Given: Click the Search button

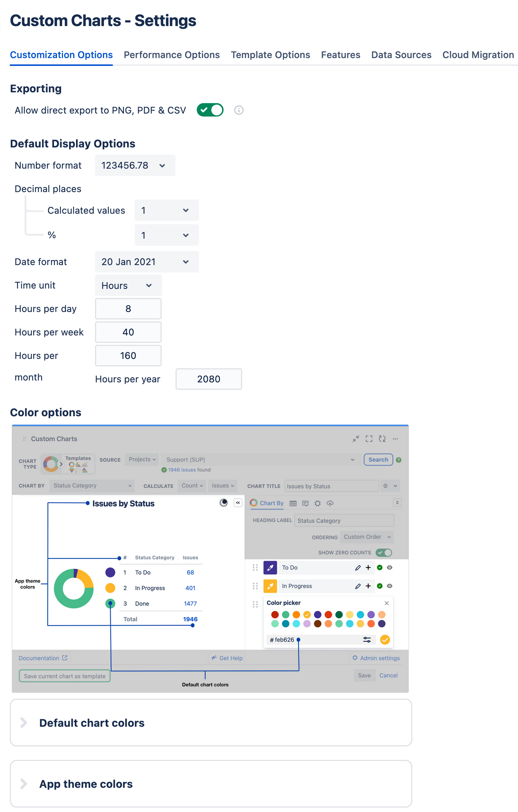Looking at the screenshot, I should [378, 460].
